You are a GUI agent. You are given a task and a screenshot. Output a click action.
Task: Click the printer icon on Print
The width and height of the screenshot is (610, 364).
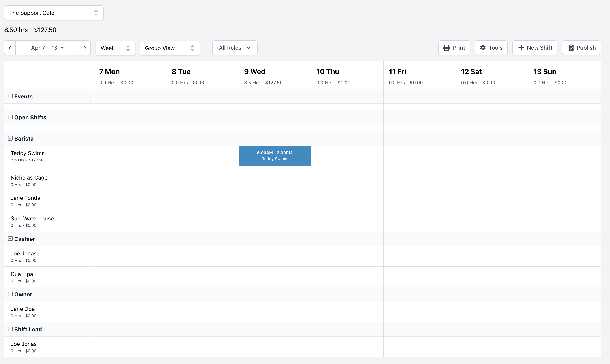[x=446, y=48]
